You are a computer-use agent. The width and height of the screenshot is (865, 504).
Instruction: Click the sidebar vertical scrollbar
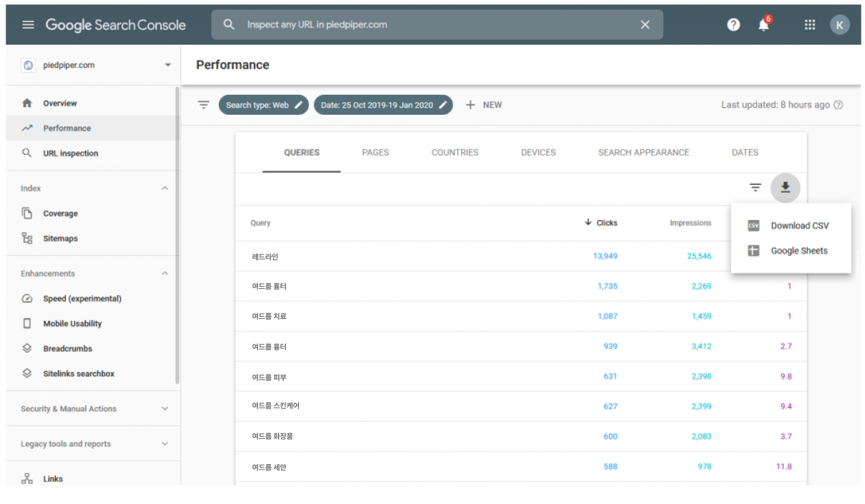coord(178,235)
